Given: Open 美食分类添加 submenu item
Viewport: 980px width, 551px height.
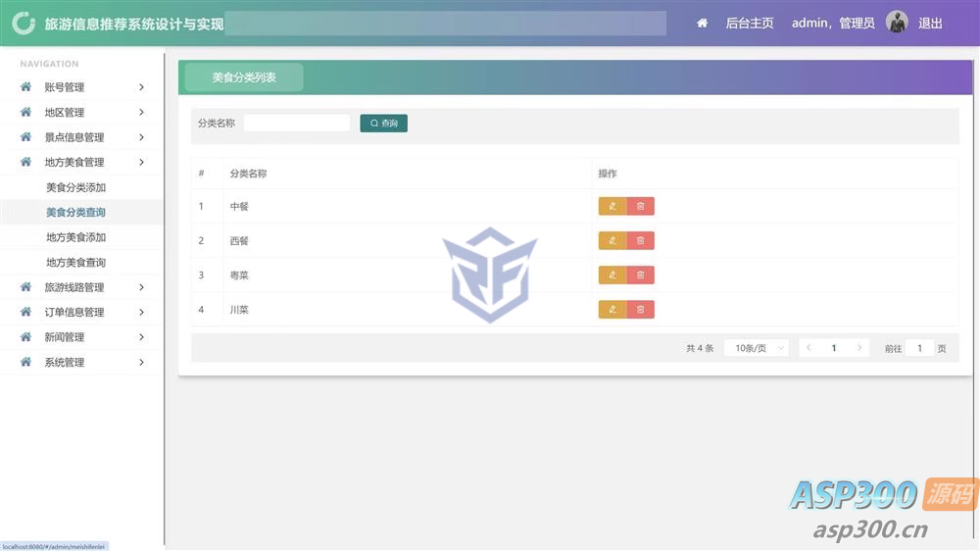Looking at the screenshot, I should 75,187.
